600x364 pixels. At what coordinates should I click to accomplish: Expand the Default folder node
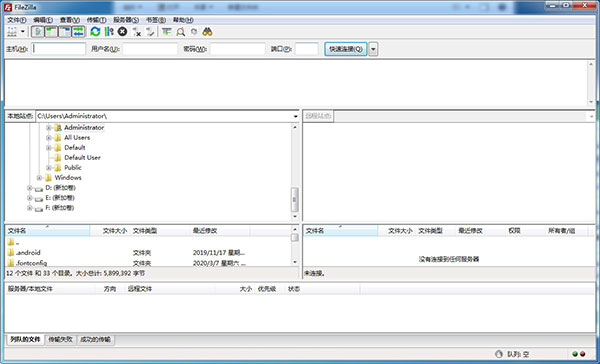point(49,147)
